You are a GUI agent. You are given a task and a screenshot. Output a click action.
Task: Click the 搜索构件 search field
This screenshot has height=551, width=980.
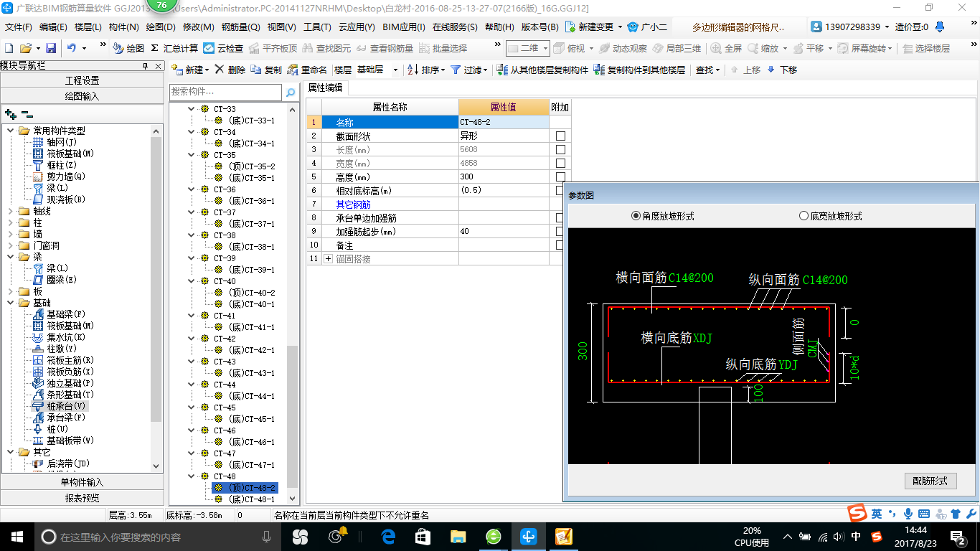[x=225, y=93]
